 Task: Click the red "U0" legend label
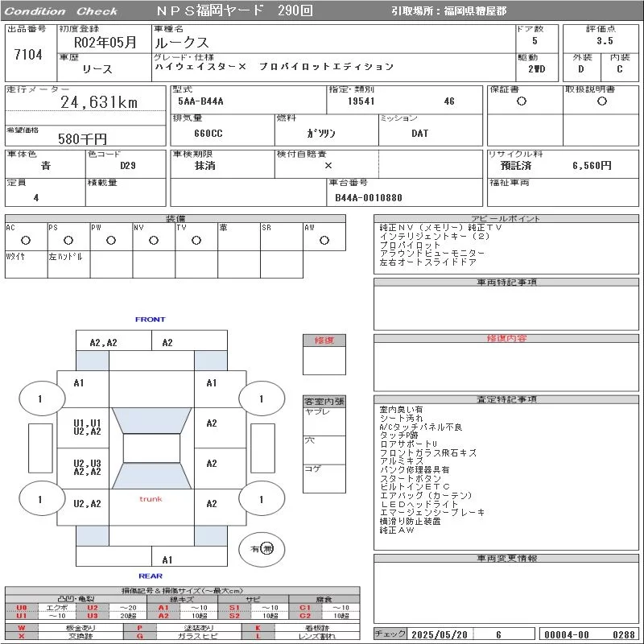point(22,608)
